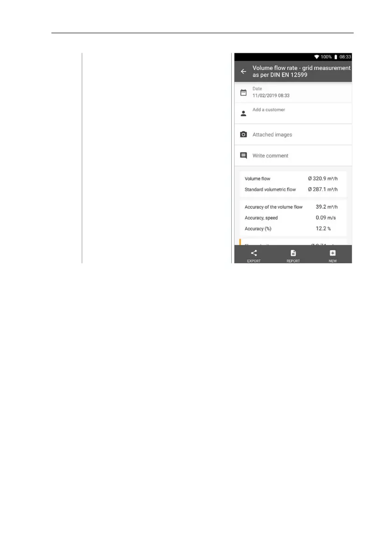This screenshot has width=392, height=557.
Task: Click the NEW label in bottom bar
Action: click(x=332, y=261)
